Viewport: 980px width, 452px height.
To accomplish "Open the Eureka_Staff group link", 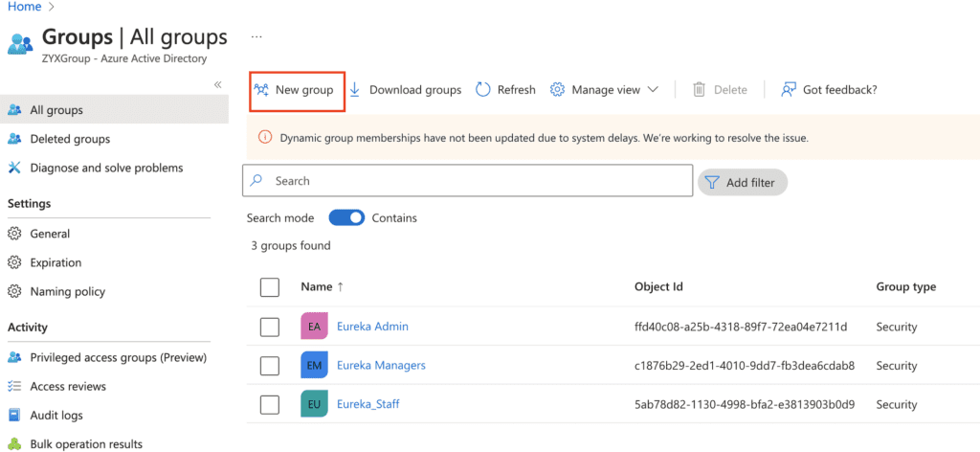I will point(368,404).
